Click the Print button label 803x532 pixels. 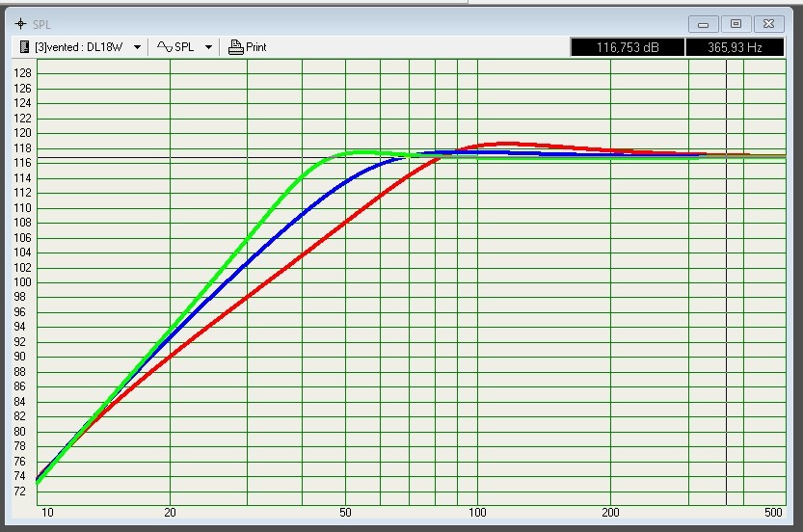click(256, 47)
